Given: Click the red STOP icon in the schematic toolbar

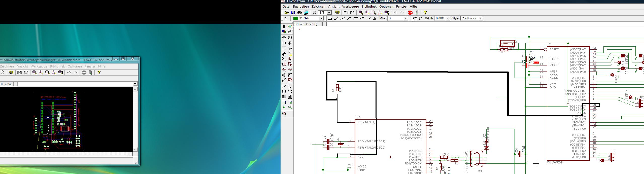Looking at the screenshot, I should [410, 13].
